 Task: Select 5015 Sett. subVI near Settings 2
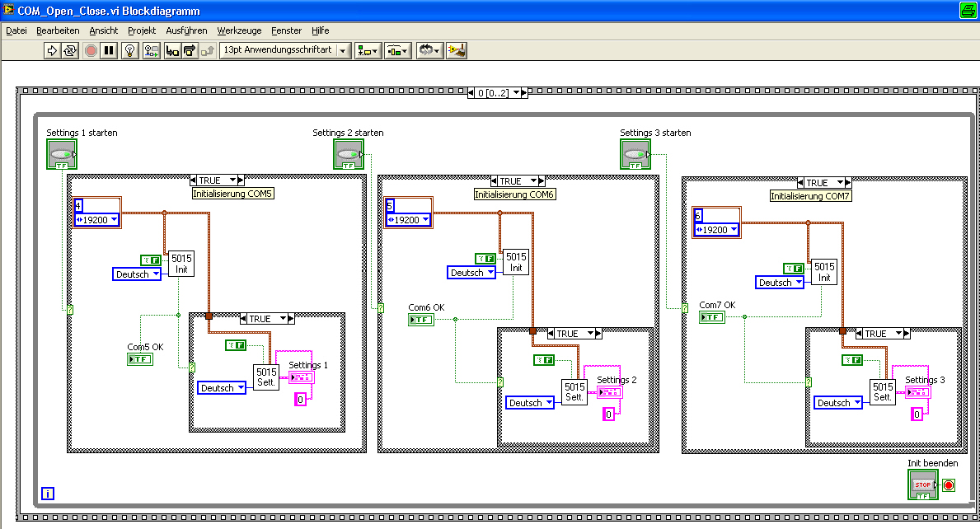[x=574, y=392]
